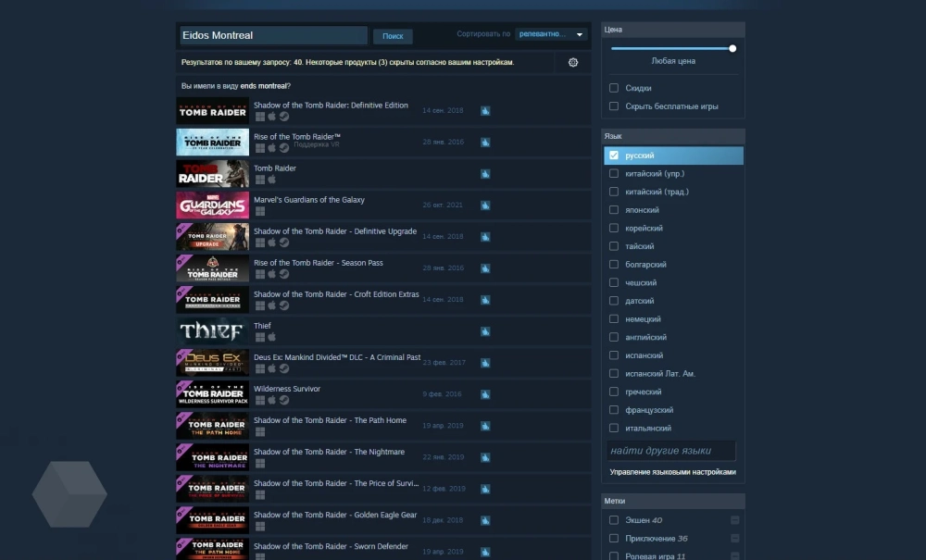Collapse the Цена filter section header
The height and width of the screenshot is (560, 926).
point(673,30)
